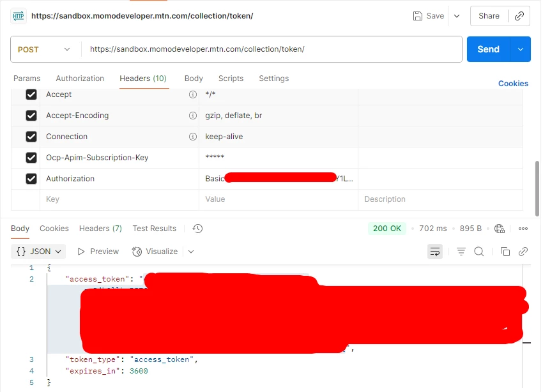Image resolution: width=543 pixels, height=392 pixels.
Task: Select the response Body tab
Action: (20, 229)
